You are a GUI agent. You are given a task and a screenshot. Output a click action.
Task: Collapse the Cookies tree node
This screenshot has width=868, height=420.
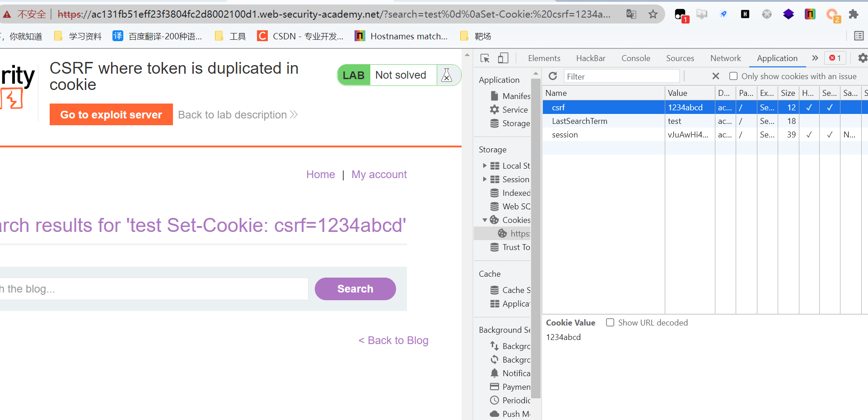485,220
